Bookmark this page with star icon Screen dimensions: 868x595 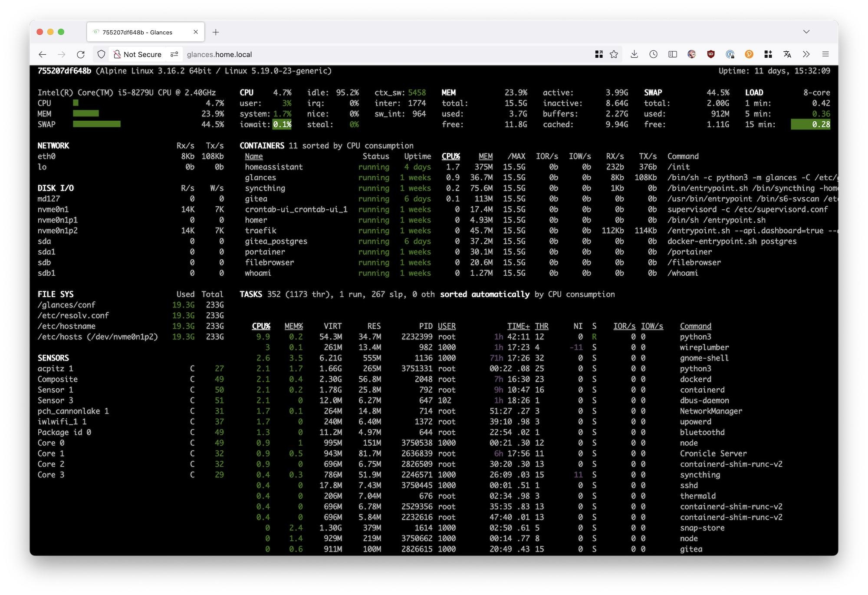point(614,54)
